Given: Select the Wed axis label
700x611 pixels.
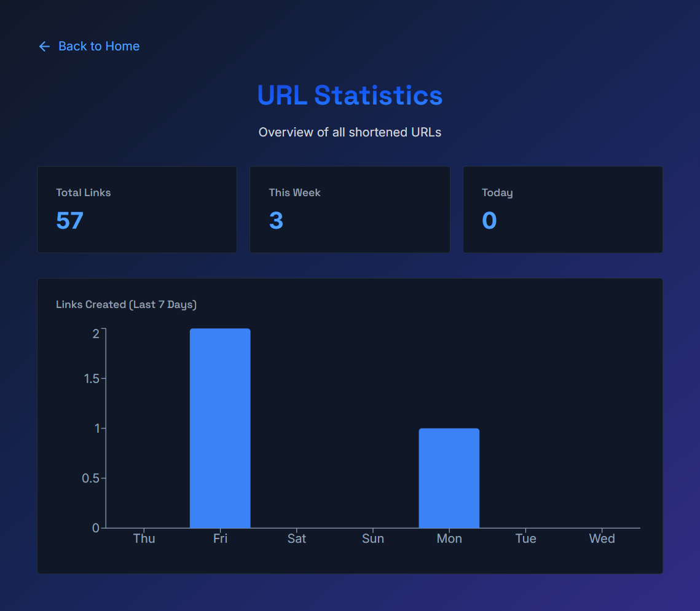Looking at the screenshot, I should coord(602,538).
